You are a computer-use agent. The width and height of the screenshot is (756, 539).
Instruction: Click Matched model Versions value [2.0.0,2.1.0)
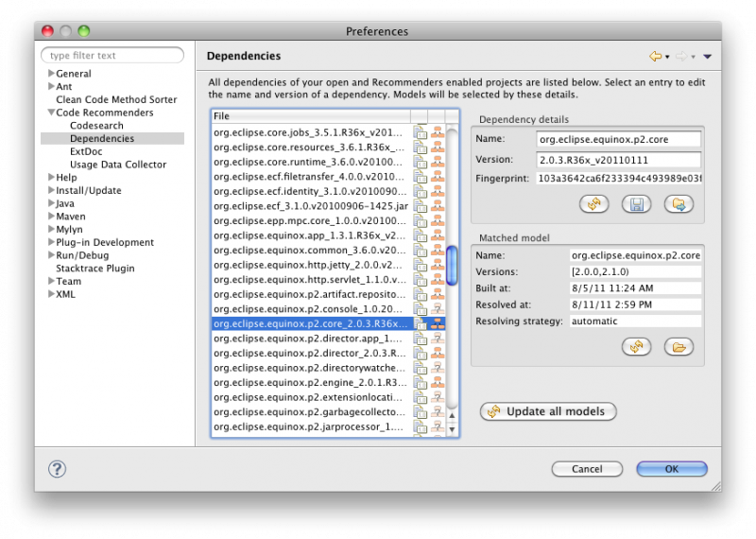tap(635, 271)
